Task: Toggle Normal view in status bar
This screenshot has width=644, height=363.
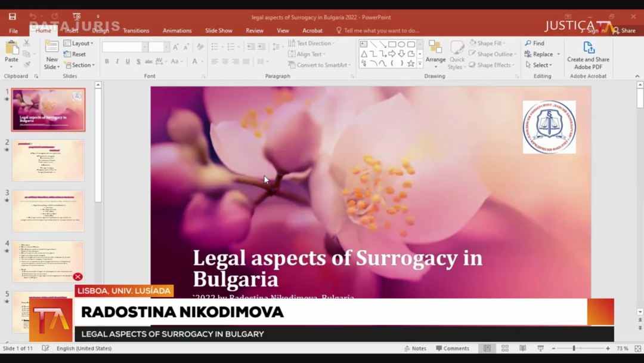Action: point(487,348)
